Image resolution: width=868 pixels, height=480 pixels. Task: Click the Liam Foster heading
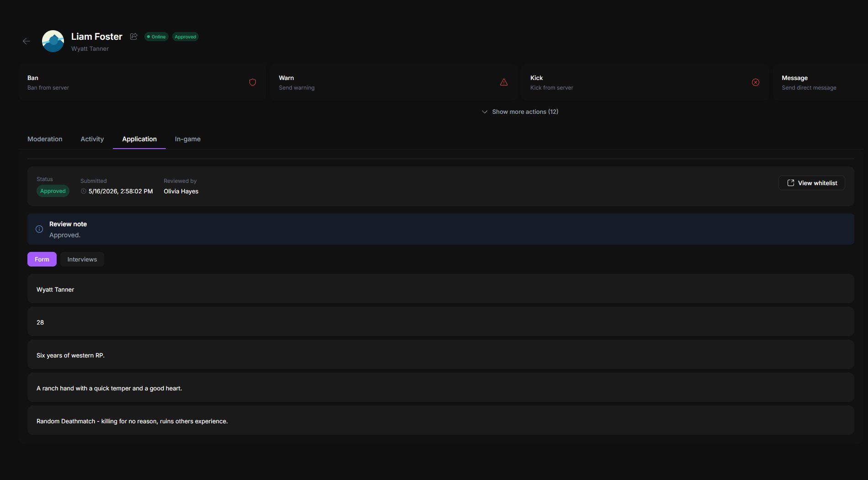point(97,37)
